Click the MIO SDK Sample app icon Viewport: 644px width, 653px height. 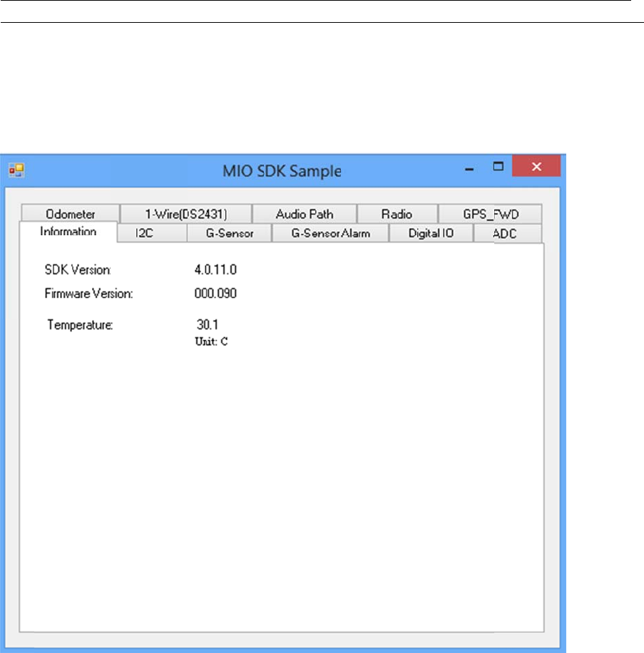click(16, 170)
